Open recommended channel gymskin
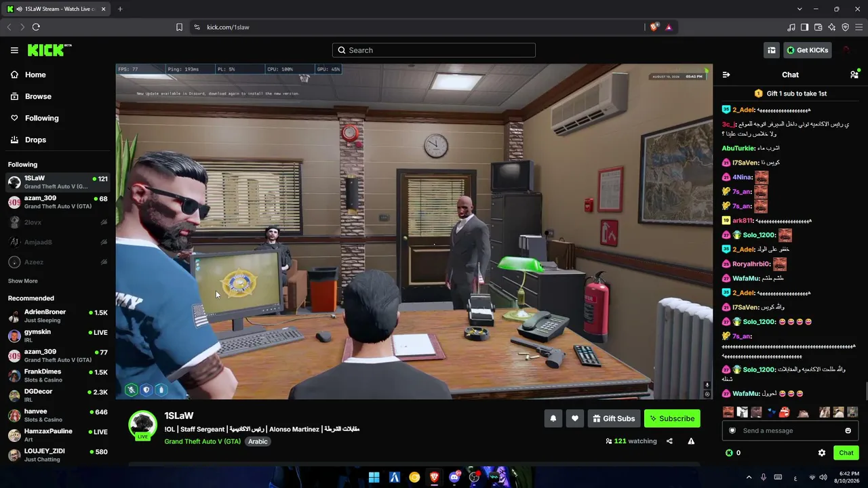Image resolution: width=868 pixels, height=488 pixels. point(58,335)
